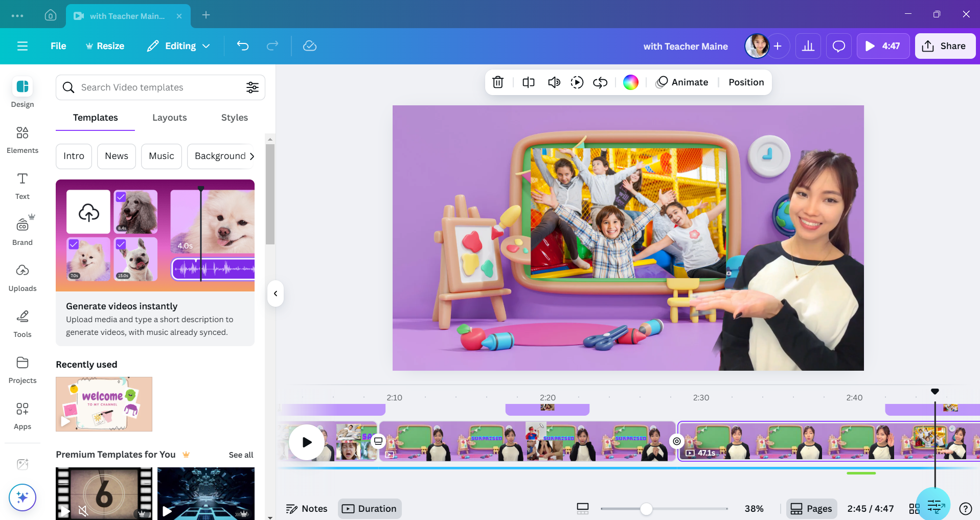
Task: Filter templates by News chip
Action: 117,156
